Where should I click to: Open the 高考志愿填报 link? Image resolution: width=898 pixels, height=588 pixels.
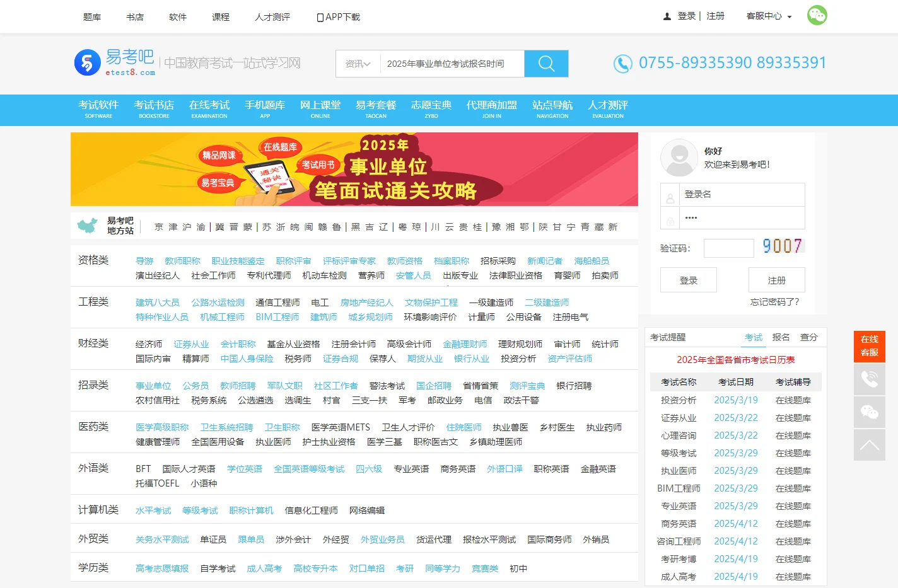[162, 568]
